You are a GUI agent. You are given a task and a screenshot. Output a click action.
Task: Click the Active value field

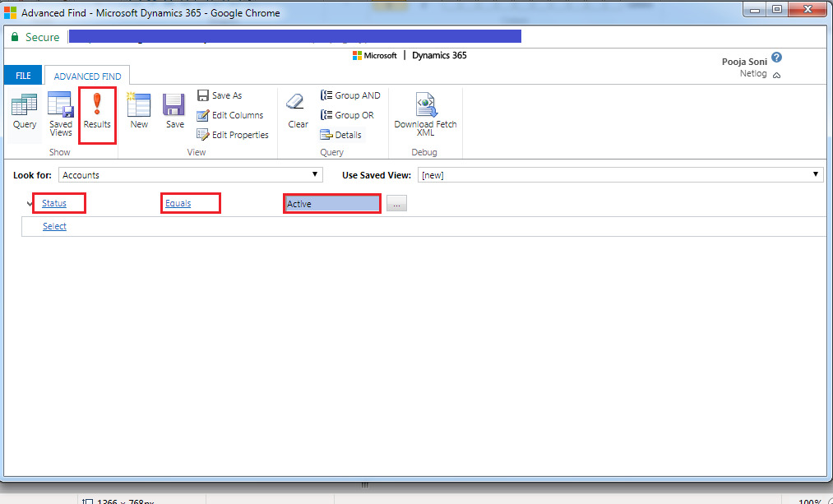332,203
